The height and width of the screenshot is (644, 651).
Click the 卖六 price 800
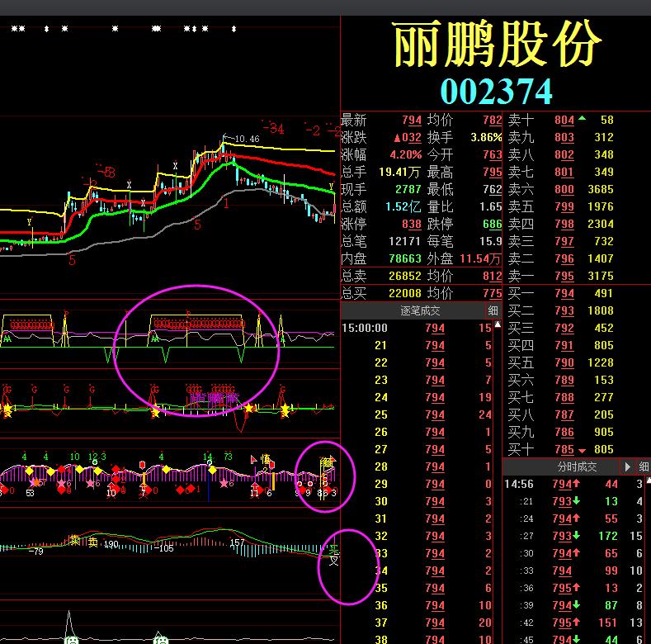(x=564, y=189)
